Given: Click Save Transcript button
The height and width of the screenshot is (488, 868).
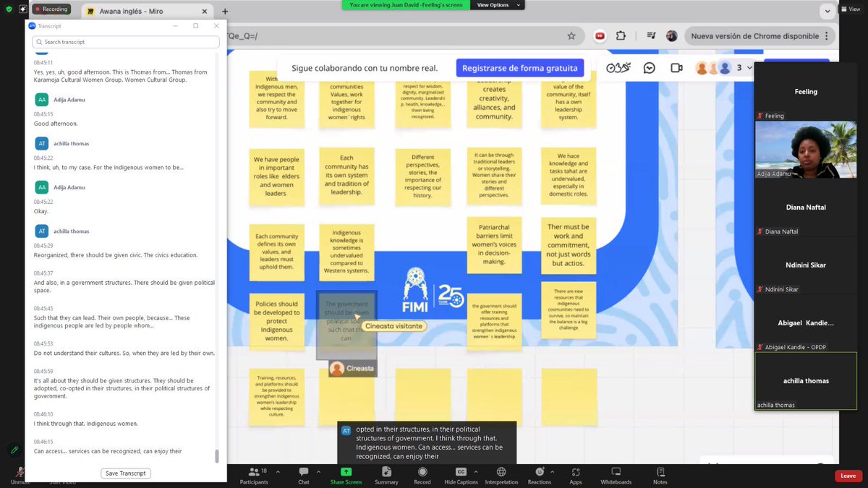Looking at the screenshot, I should point(126,474).
